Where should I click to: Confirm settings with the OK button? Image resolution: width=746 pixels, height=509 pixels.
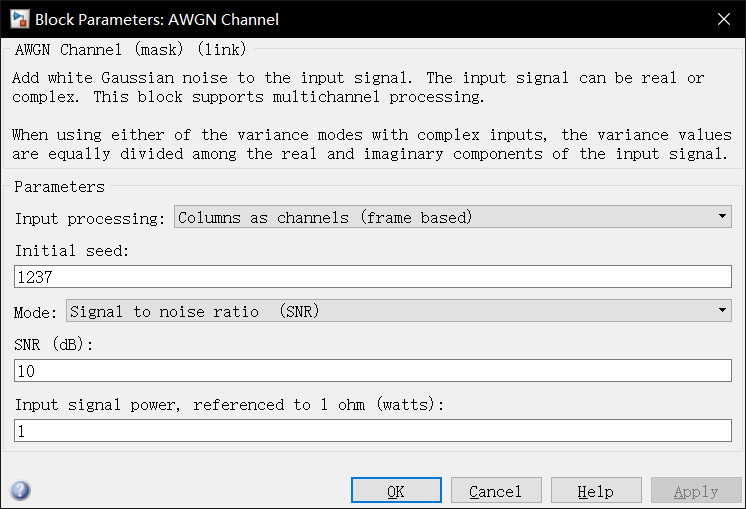tap(396, 490)
